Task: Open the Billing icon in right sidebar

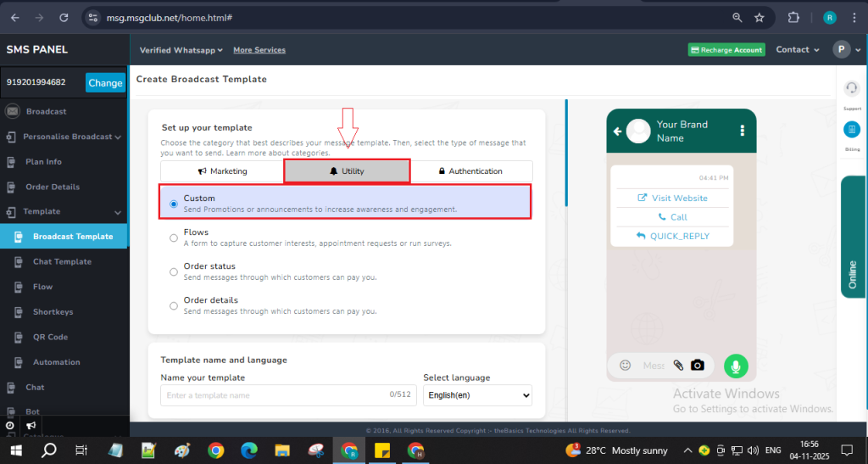Action: (x=852, y=130)
